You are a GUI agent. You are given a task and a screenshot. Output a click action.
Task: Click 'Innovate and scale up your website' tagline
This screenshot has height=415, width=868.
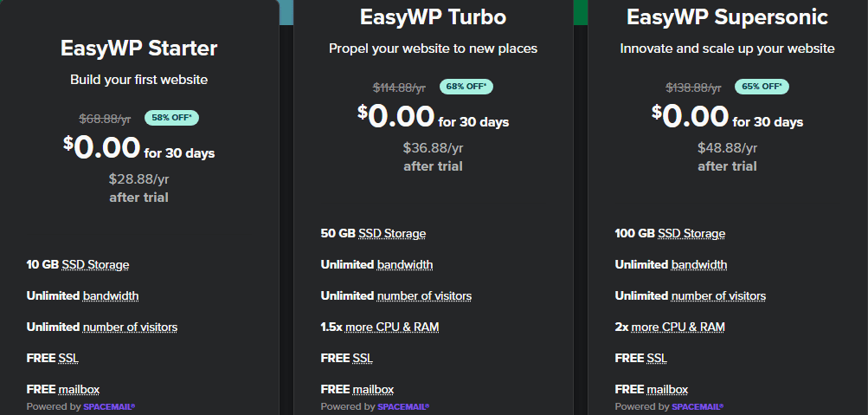pos(728,49)
